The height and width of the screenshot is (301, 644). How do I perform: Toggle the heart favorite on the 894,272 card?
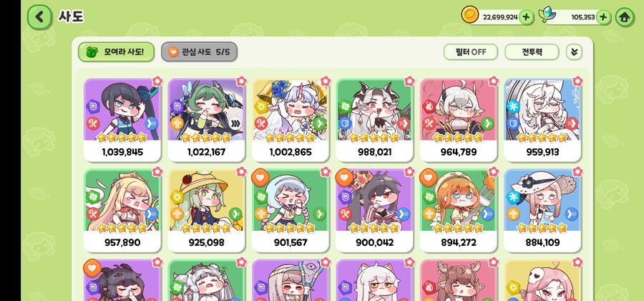pyautogui.click(x=428, y=177)
